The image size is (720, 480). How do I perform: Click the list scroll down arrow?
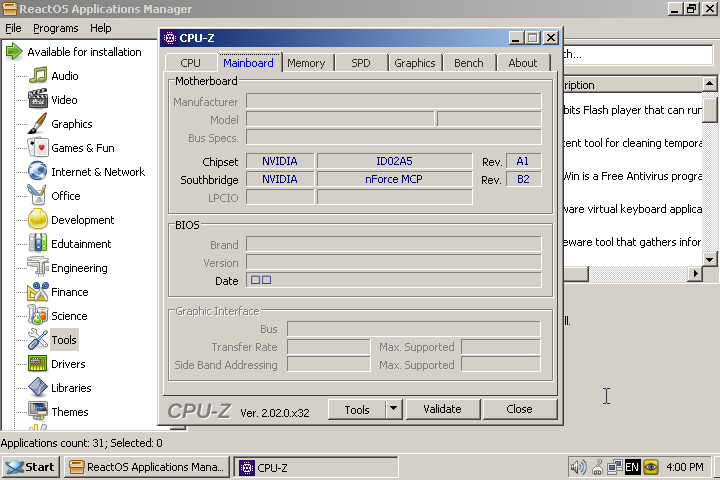coord(709,260)
